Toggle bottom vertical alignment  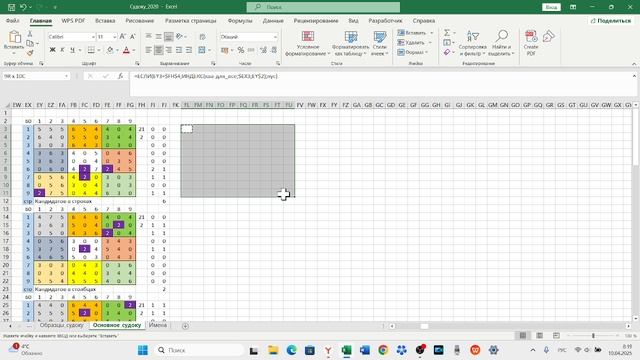[x=168, y=37]
